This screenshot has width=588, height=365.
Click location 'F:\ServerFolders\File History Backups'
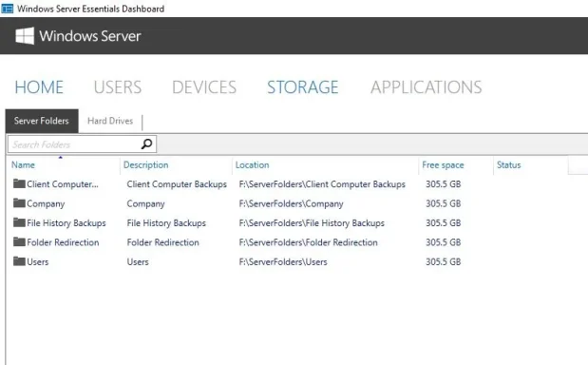[312, 222]
